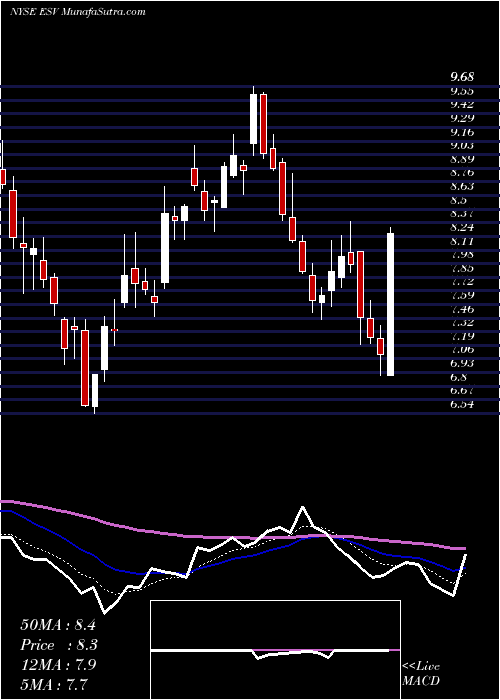Click the 8.5 price axis label

click(x=458, y=200)
